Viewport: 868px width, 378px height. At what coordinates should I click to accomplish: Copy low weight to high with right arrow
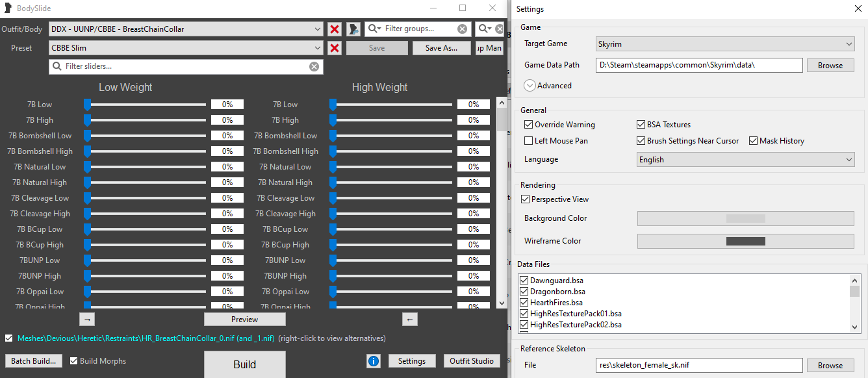pyautogui.click(x=88, y=320)
